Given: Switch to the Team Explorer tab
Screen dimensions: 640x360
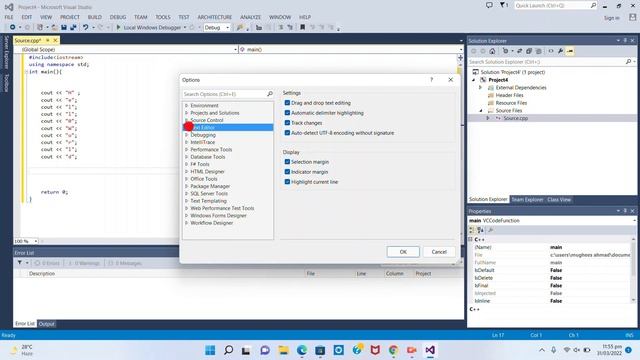Looking at the screenshot, I should [527, 200].
